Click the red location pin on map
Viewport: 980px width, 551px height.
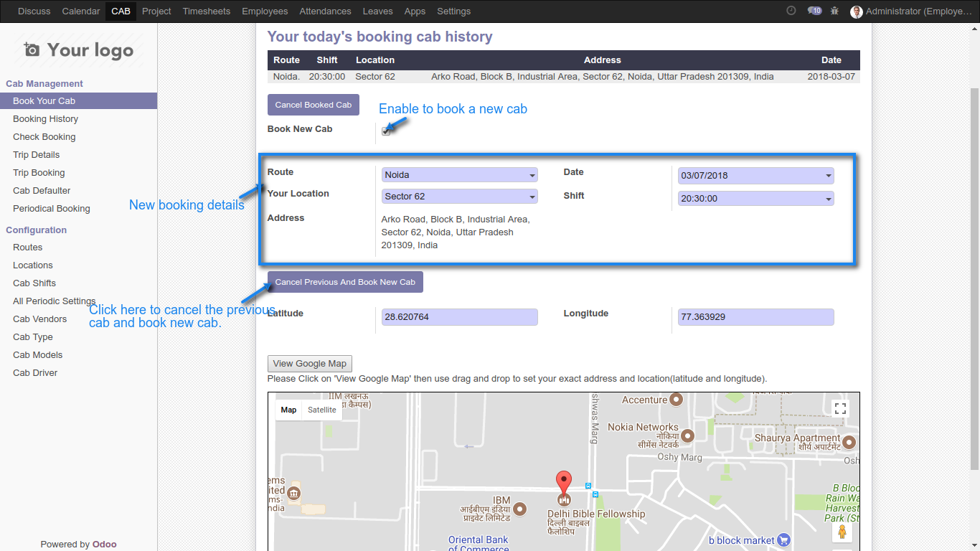[565, 482]
